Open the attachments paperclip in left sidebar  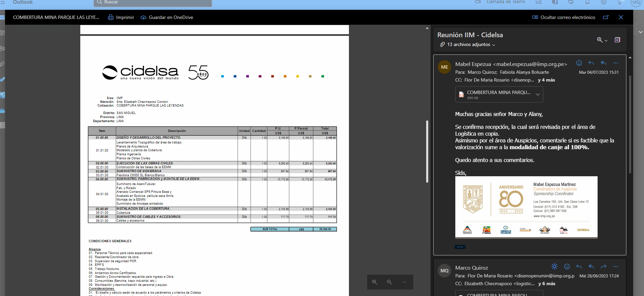point(2,64)
